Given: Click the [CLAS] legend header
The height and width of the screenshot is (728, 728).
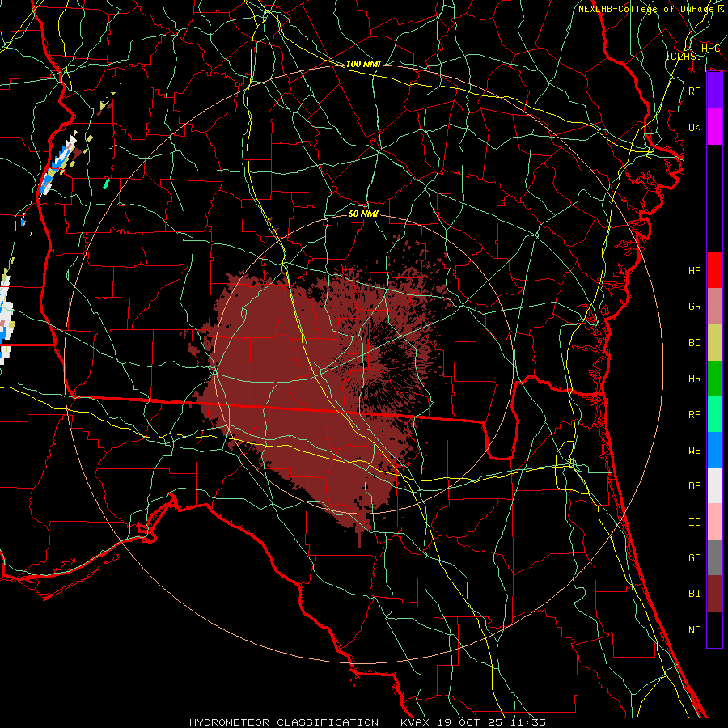Looking at the screenshot, I should point(684,56).
